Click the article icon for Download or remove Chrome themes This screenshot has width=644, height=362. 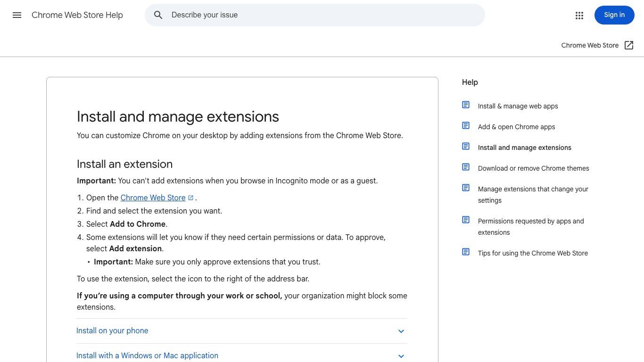click(x=466, y=167)
